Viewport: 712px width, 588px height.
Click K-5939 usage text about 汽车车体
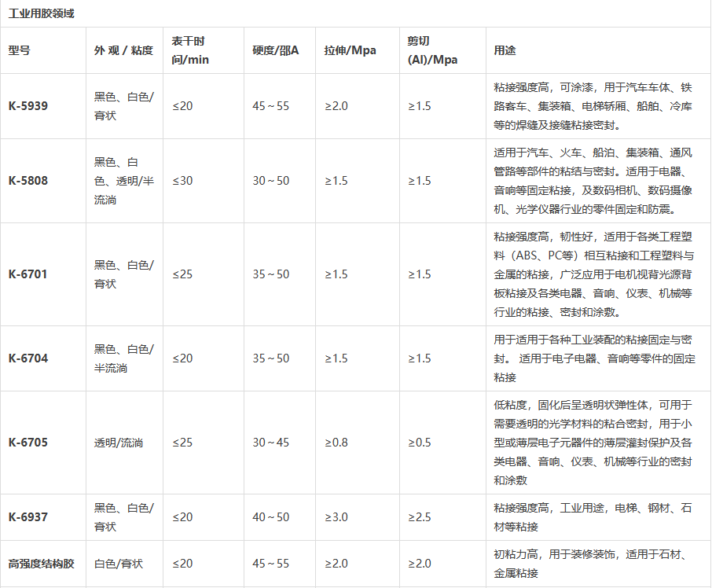click(x=593, y=106)
